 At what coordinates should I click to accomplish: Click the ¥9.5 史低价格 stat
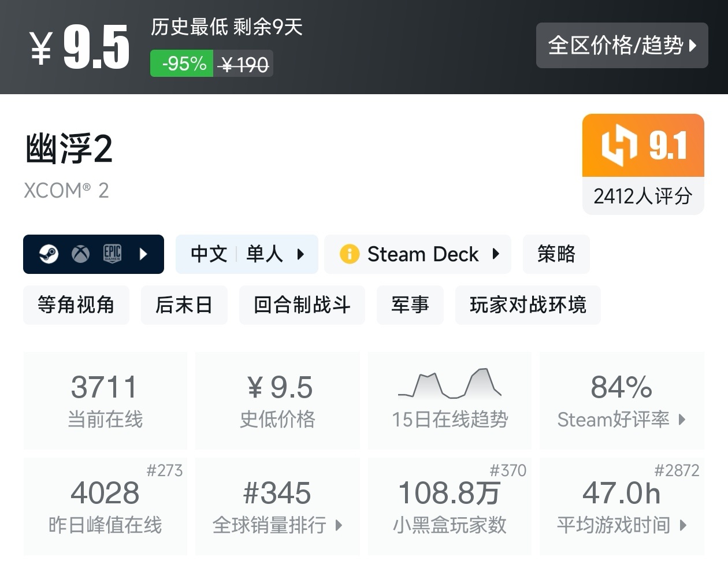278,400
